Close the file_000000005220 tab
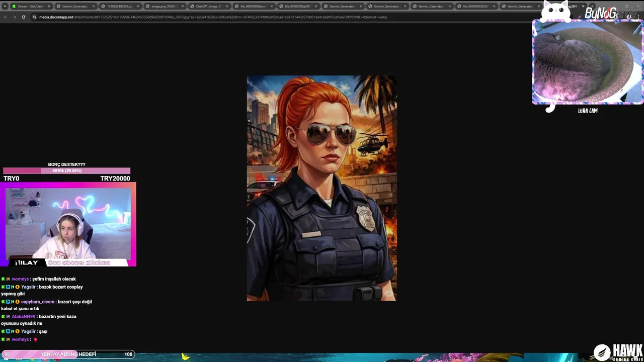The height and width of the screenshot is (362, 644). tap(494, 6)
